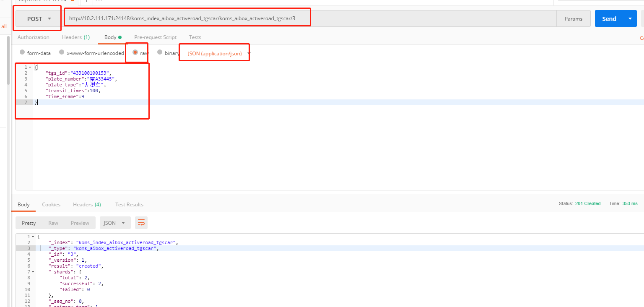Collapse request body JSON at line 1
Image resolution: width=644 pixels, height=307 pixels.
[x=30, y=67]
